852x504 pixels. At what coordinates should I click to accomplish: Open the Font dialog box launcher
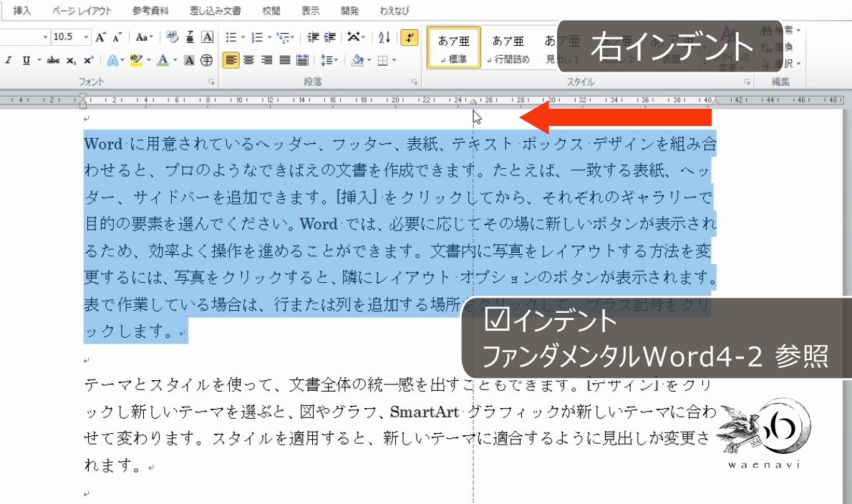pos(211,82)
